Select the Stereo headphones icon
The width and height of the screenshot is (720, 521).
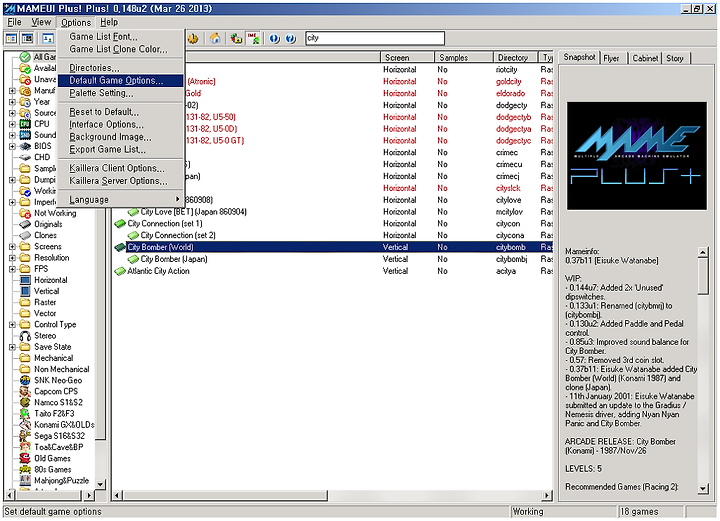(x=25, y=336)
